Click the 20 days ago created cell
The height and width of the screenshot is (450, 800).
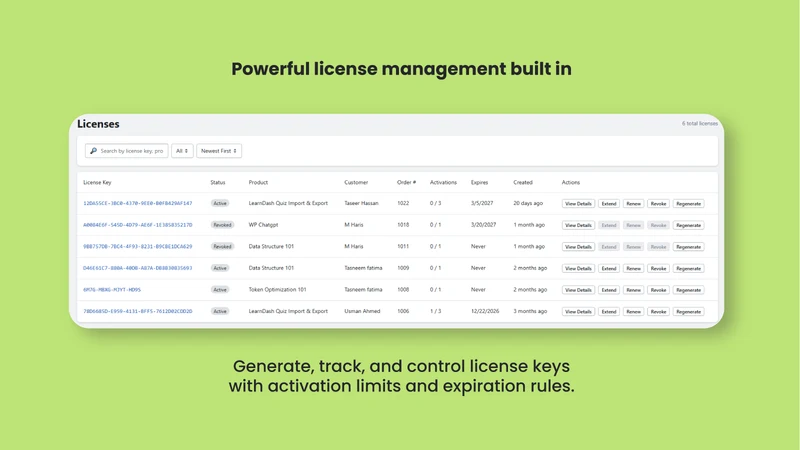[528, 203]
